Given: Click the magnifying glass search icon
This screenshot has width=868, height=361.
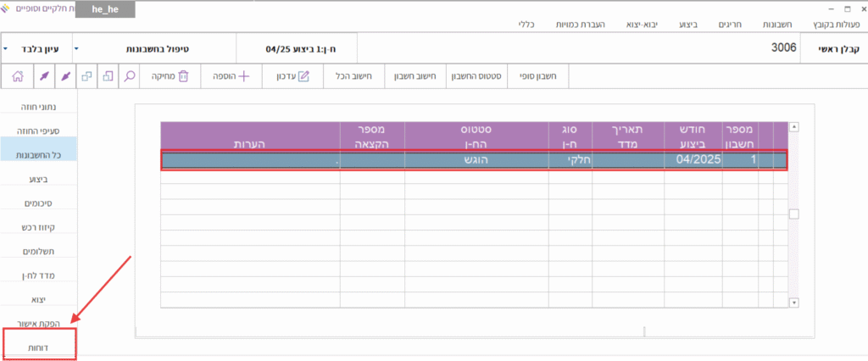Looking at the screenshot, I should pos(130,76).
